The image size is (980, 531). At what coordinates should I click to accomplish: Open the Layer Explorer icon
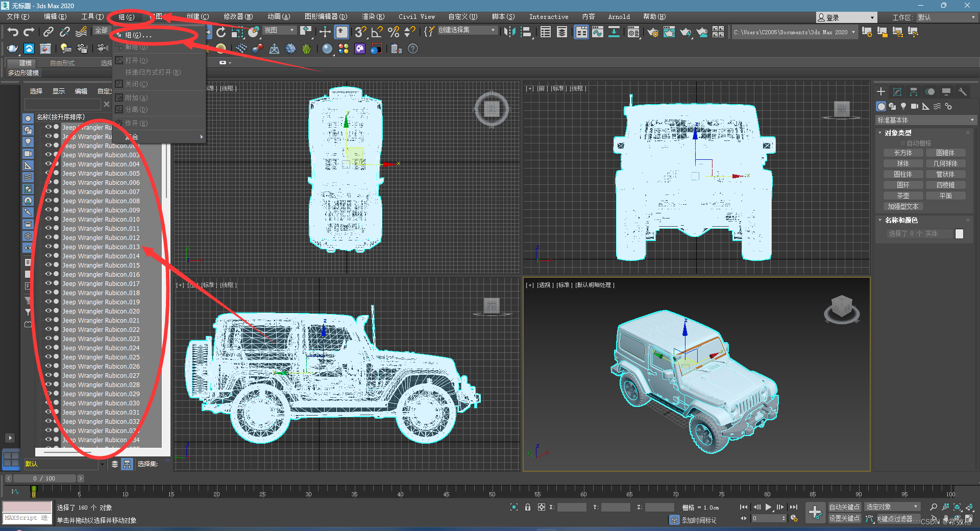(562, 32)
